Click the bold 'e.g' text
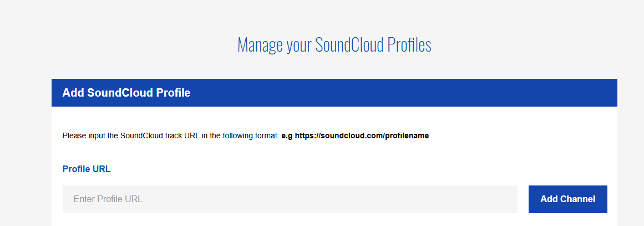Image resolution: width=644 pixels, height=226 pixels. click(287, 135)
